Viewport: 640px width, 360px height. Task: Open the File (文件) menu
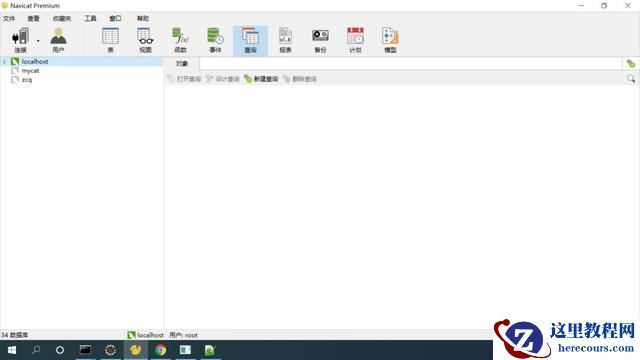click(x=9, y=18)
